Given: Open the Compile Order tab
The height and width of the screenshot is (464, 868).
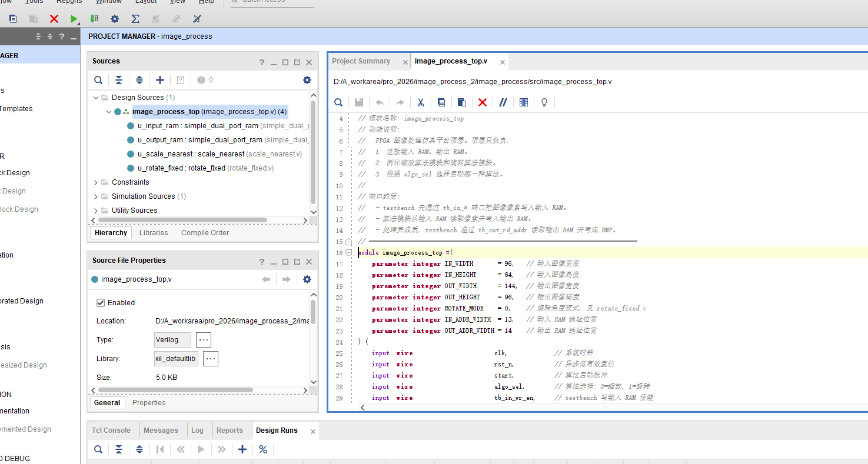Looking at the screenshot, I should (x=205, y=233).
